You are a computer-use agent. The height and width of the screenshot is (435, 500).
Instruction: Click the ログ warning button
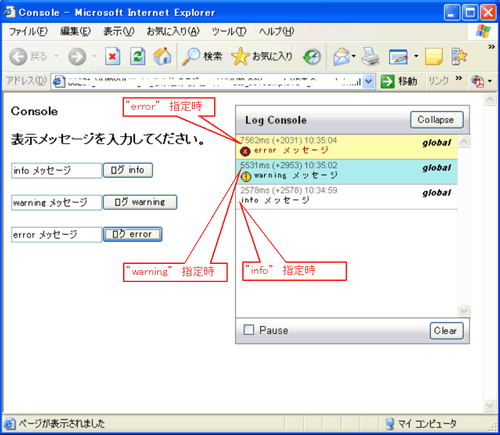pyautogui.click(x=140, y=202)
